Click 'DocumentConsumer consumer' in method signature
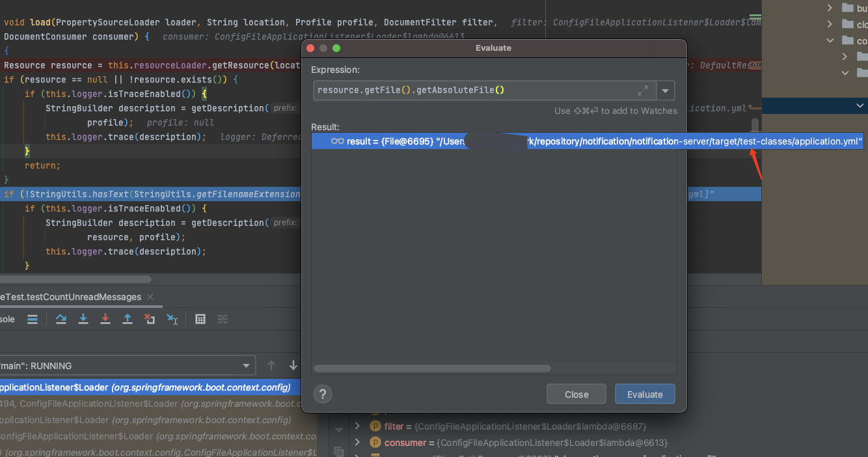 [x=68, y=36]
